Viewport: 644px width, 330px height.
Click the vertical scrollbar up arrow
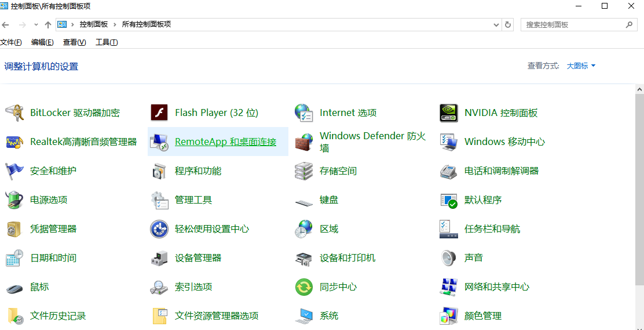tap(639, 89)
